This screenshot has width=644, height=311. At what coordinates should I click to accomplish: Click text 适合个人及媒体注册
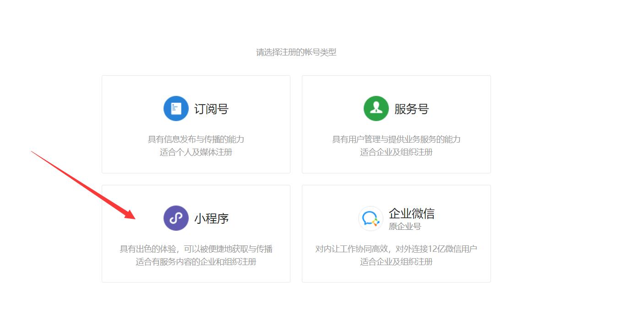[x=196, y=152]
